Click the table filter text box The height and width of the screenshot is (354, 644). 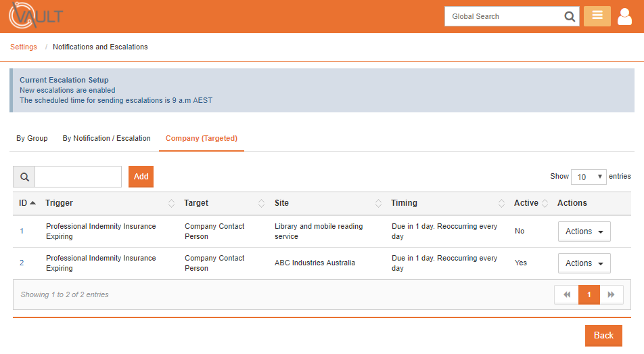click(x=78, y=177)
